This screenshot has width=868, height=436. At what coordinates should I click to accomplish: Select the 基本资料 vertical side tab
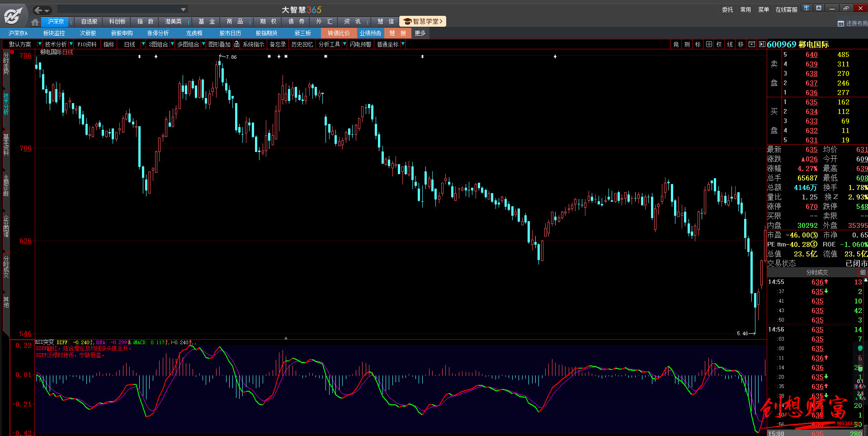tap(6, 144)
